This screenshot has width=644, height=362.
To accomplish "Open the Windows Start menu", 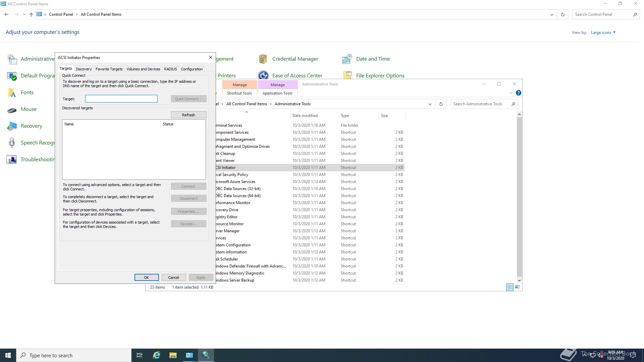I will [8, 355].
